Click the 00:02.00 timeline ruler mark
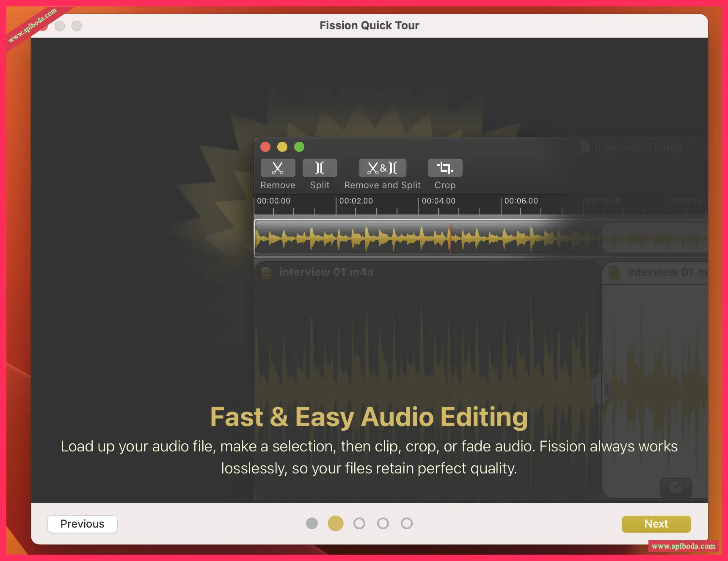This screenshot has height=561, width=728. click(x=356, y=201)
